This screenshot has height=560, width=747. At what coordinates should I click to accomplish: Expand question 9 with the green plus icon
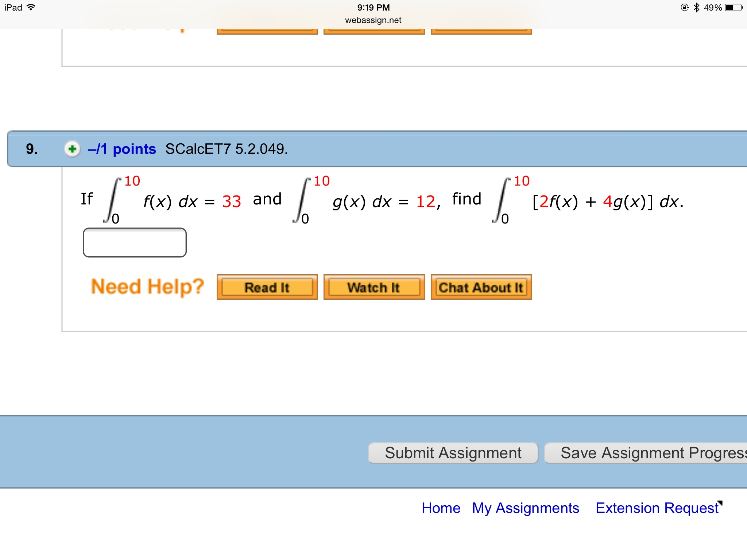[72, 149]
